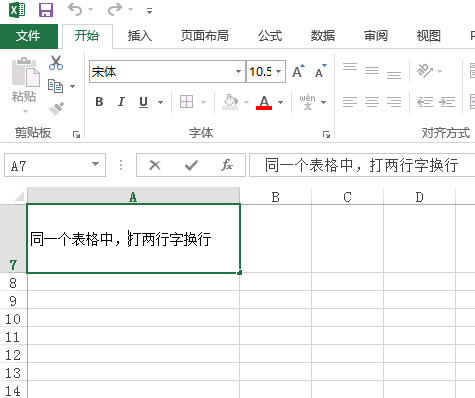Select all cells with corner triangle

[19, 195]
